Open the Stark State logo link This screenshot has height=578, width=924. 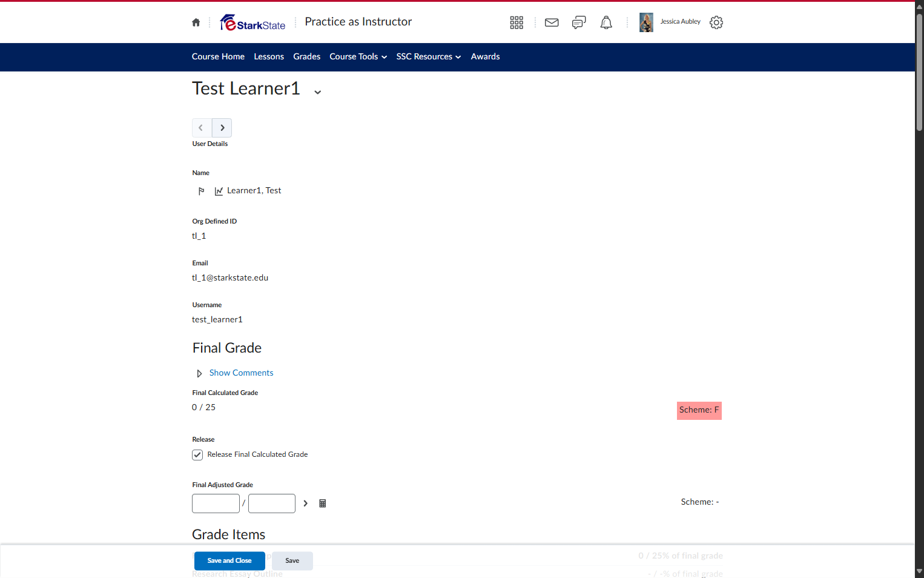click(252, 22)
